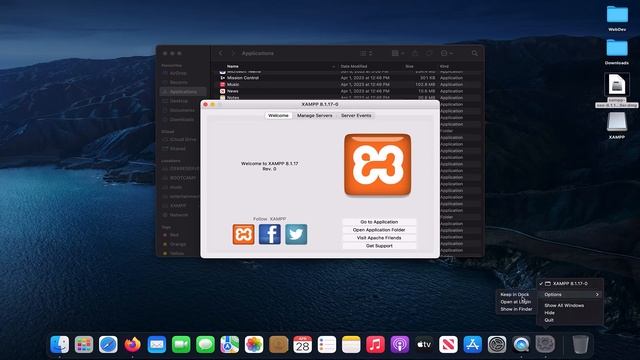
Task: Toggle Keep in Dock option
Action: [x=516, y=294]
